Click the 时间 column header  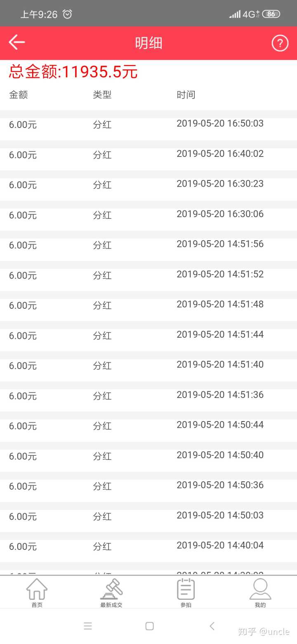[x=186, y=95]
